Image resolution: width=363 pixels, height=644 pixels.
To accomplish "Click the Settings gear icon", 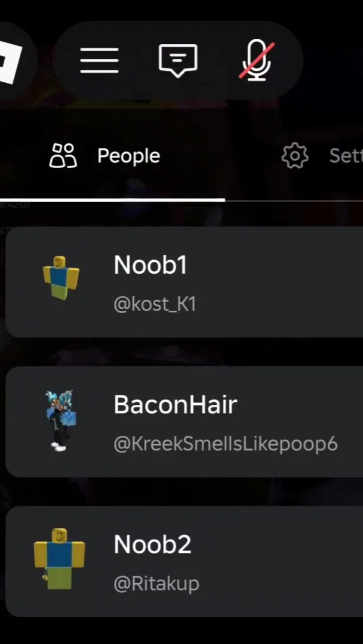I will (295, 156).
